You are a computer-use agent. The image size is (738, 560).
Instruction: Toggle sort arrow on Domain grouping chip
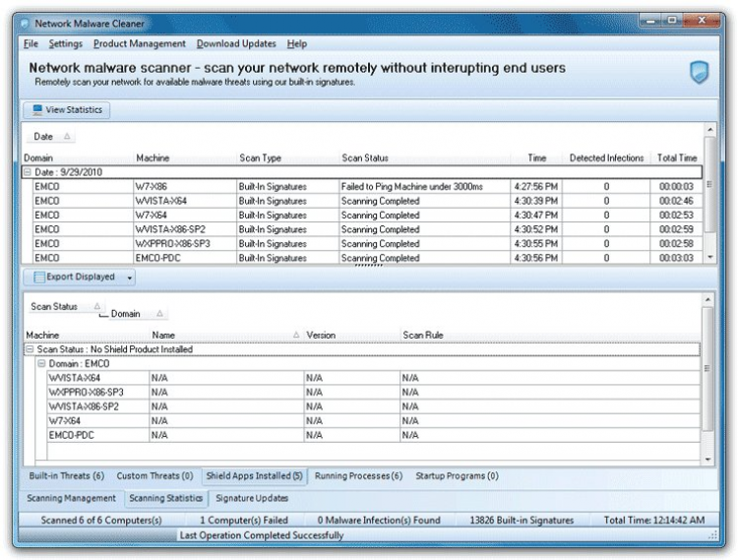159,314
